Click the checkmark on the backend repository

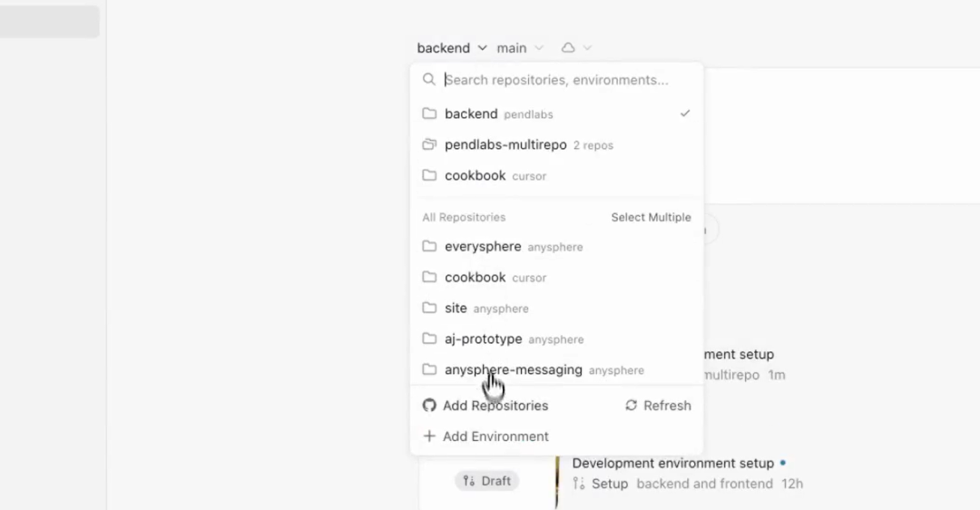(x=686, y=113)
